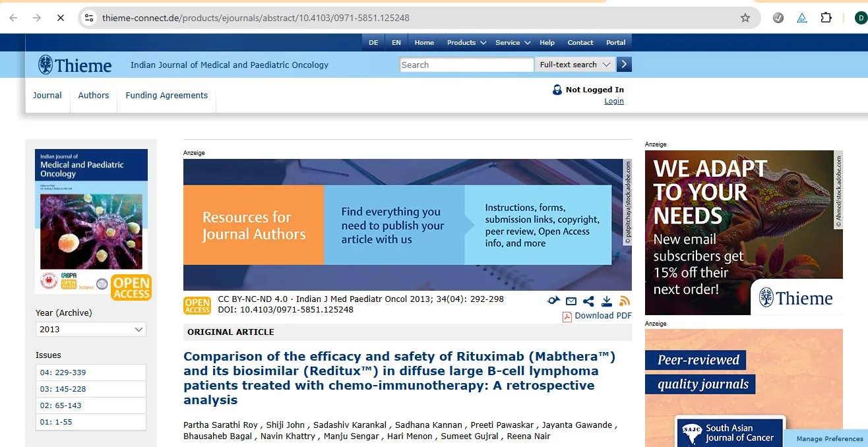Image resolution: width=868 pixels, height=447 pixels.
Task: Click the Search input field
Action: pyautogui.click(x=467, y=65)
